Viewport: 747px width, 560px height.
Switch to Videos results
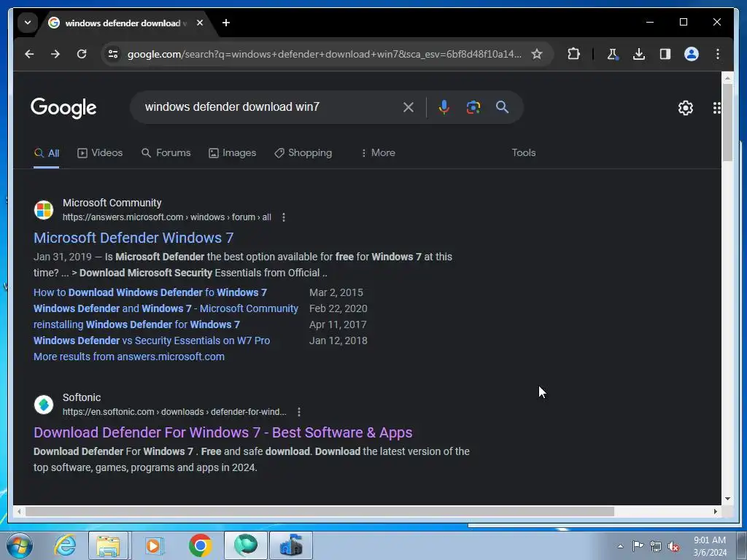(100, 153)
